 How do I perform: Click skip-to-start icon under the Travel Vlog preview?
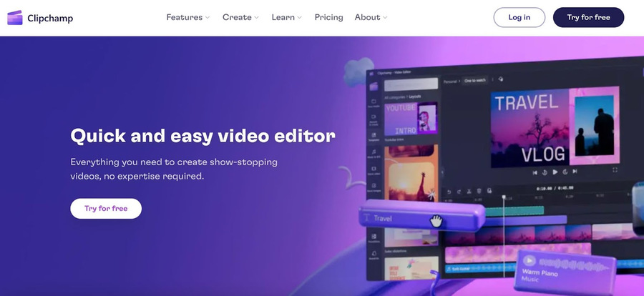point(535,172)
